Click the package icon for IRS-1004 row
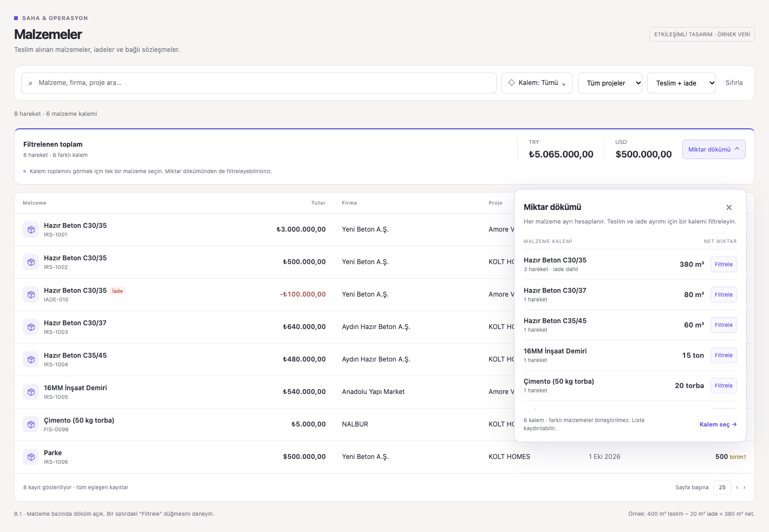Image resolution: width=769 pixels, height=532 pixels. [x=31, y=359]
